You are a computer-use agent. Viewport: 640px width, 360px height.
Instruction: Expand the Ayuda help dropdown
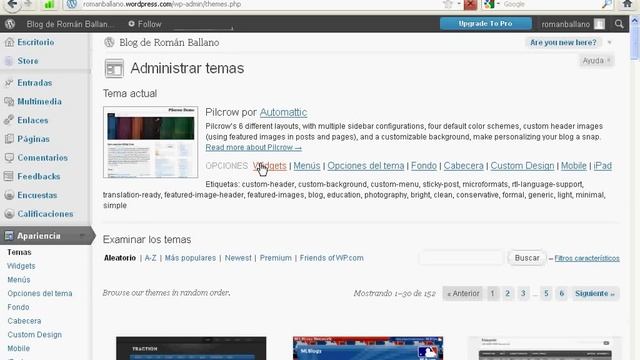point(596,61)
